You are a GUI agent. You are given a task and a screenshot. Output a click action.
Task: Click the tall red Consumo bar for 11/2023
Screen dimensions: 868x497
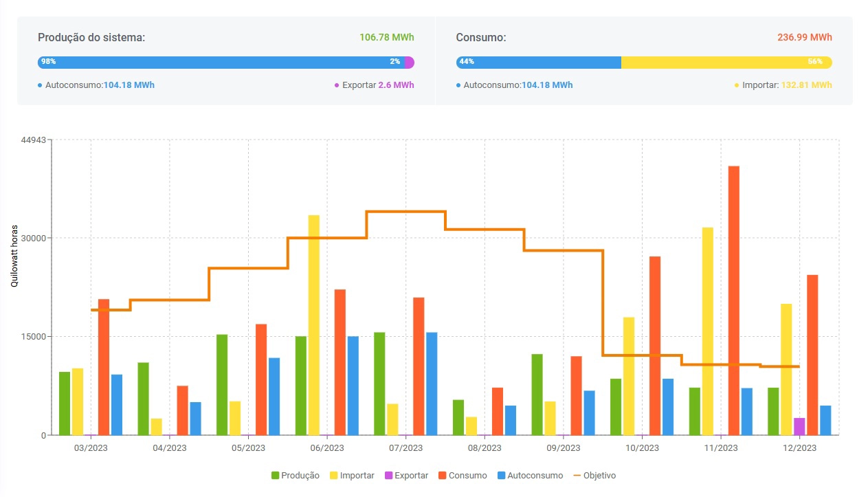[734, 300]
